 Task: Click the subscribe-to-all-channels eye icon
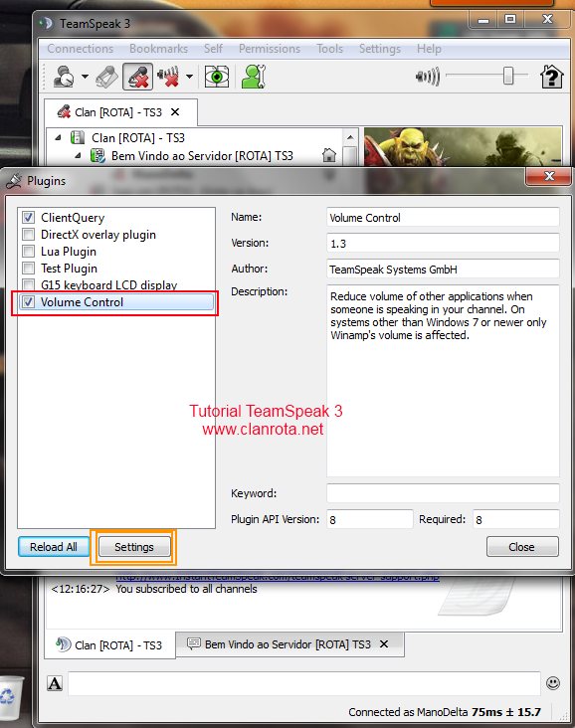coord(217,77)
